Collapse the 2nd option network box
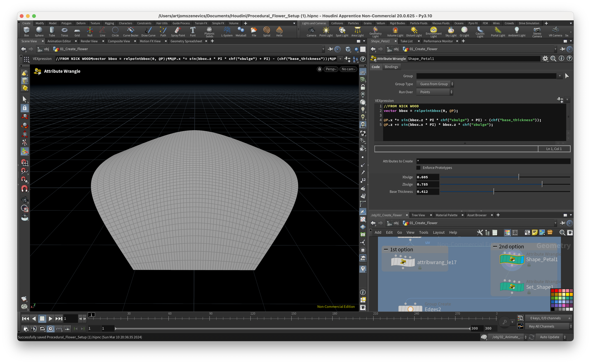This screenshot has width=591, height=364. (x=495, y=247)
